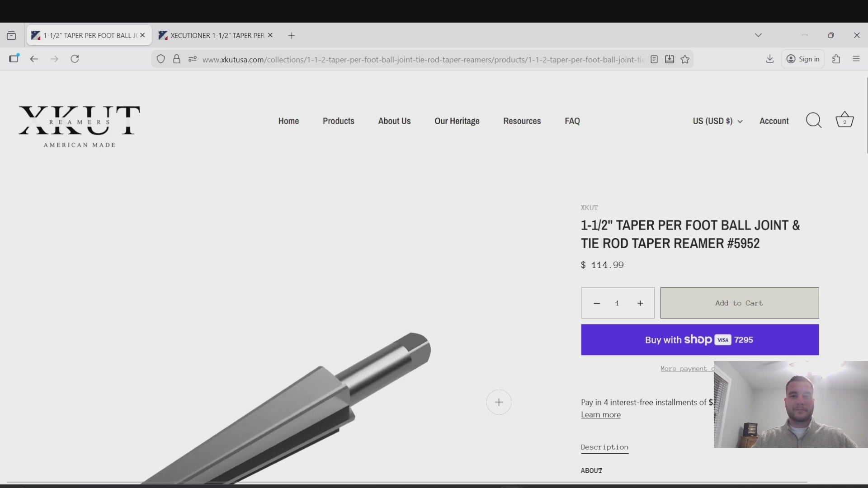Image resolution: width=868 pixels, height=488 pixels.
Task: Click the quantity input field
Action: (x=617, y=303)
